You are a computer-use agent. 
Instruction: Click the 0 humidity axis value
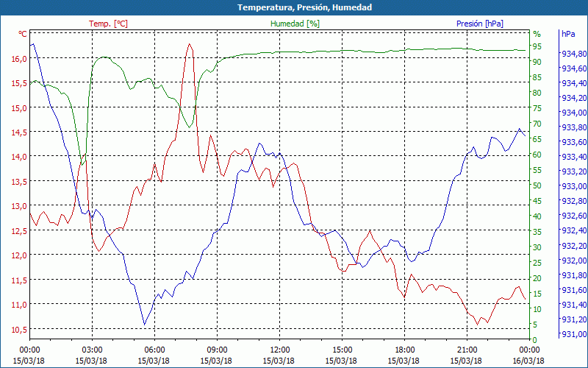[535, 340]
